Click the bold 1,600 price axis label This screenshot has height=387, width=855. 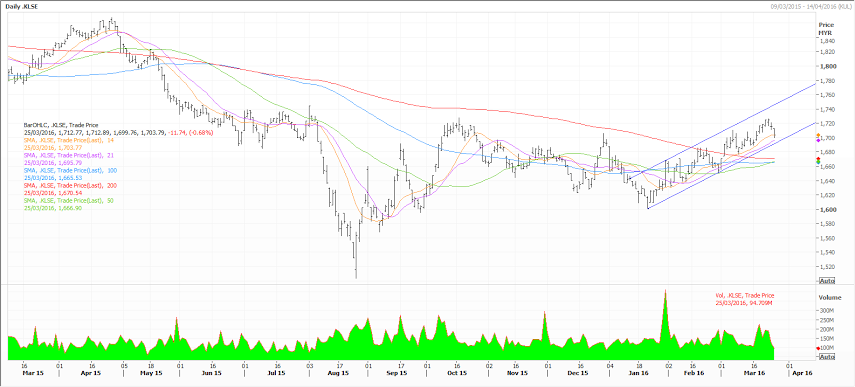pos(828,210)
